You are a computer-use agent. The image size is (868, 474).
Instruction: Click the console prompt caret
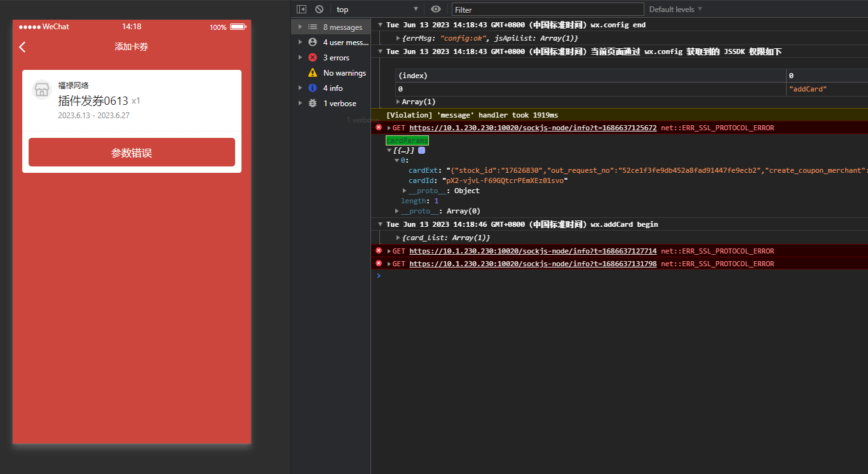pyautogui.click(x=379, y=276)
